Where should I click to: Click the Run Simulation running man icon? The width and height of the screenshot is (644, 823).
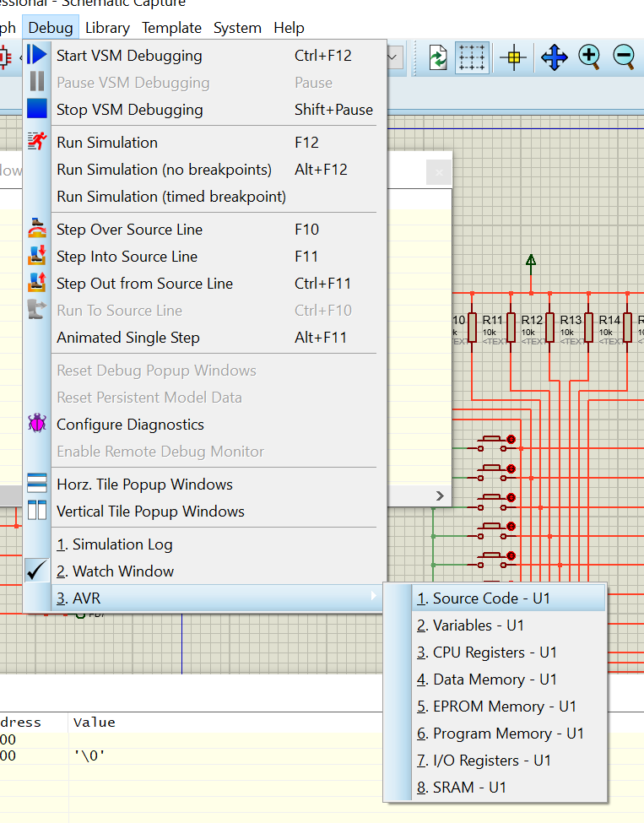click(37, 142)
